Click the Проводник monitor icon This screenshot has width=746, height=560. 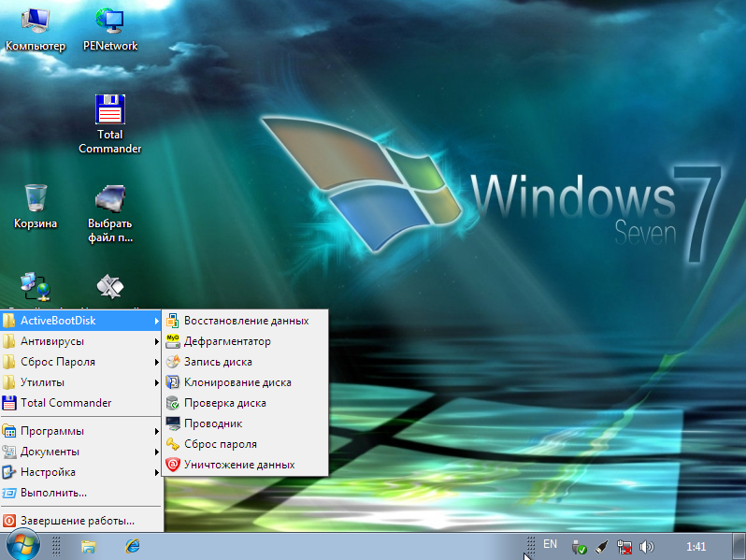tap(172, 424)
